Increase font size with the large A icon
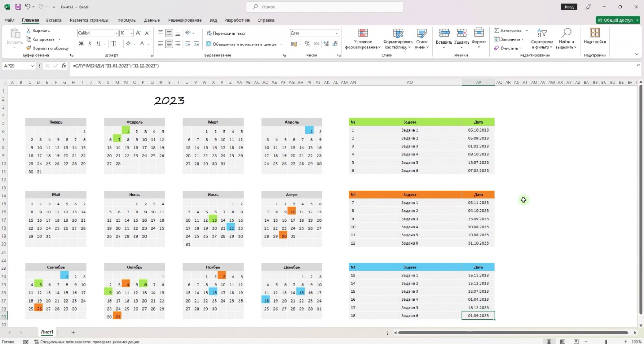This screenshot has width=644, height=344. (x=138, y=33)
